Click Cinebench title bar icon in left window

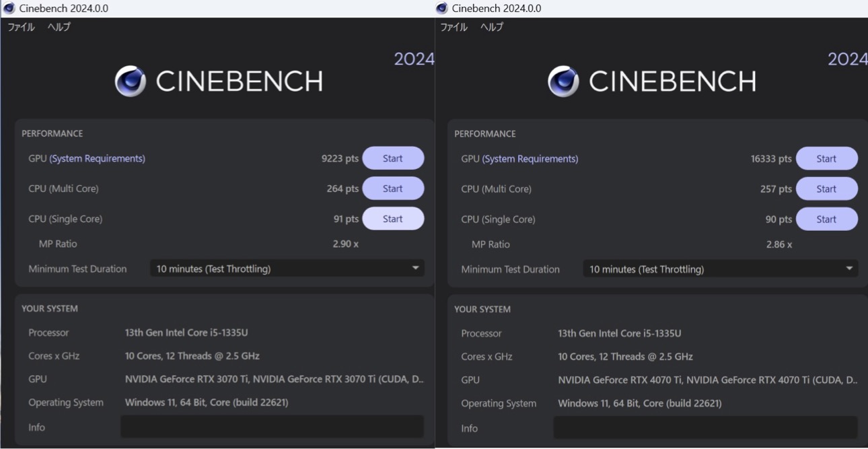(x=9, y=8)
